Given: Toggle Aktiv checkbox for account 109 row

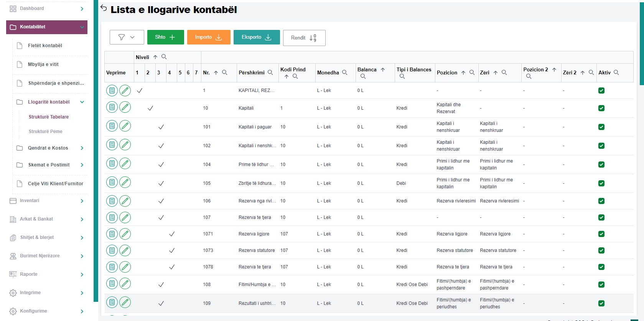Looking at the screenshot, I should [601, 303].
